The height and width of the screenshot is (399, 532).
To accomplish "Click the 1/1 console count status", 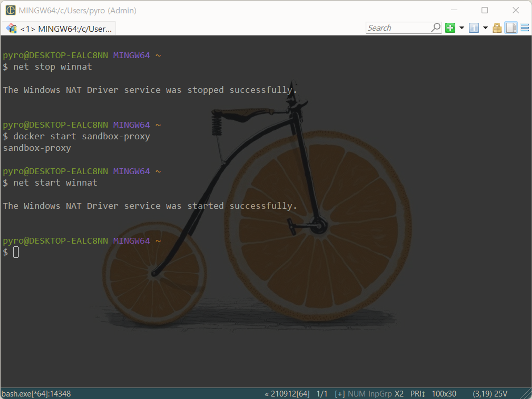I will pyautogui.click(x=322, y=394).
